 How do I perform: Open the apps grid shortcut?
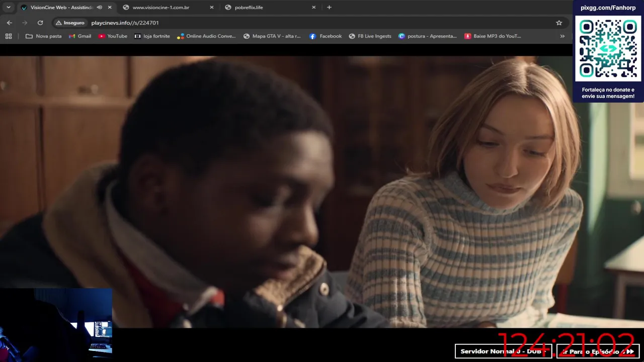(9, 36)
